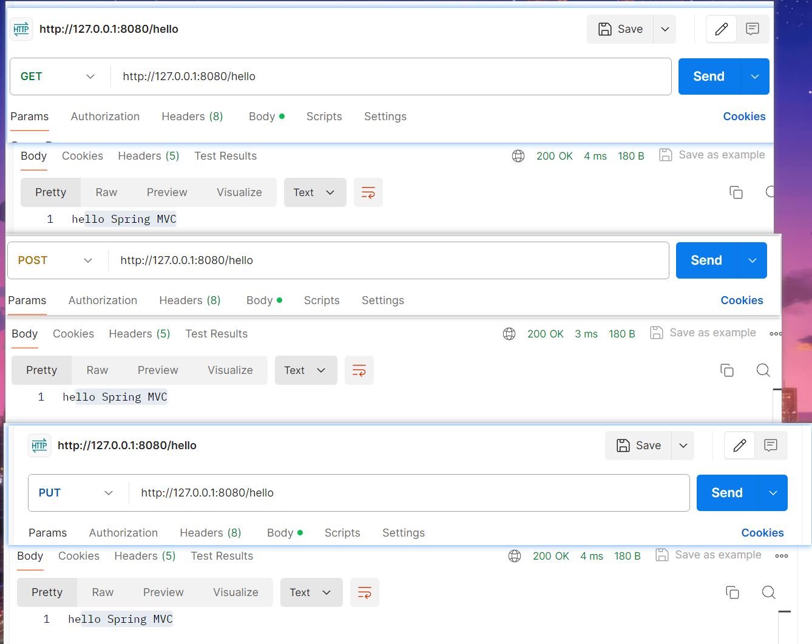Expand the arrow beside Send in the POST request

coord(753,260)
